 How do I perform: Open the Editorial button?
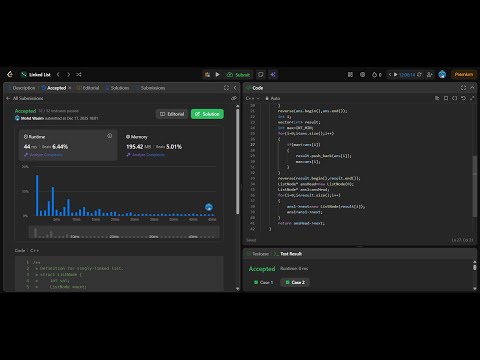[x=172, y=114]
